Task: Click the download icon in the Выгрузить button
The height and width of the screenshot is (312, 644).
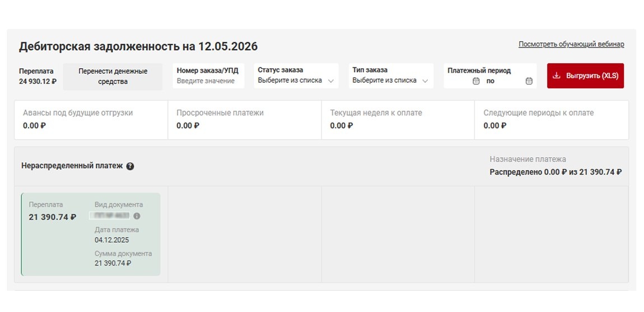Action: [557, 76]
